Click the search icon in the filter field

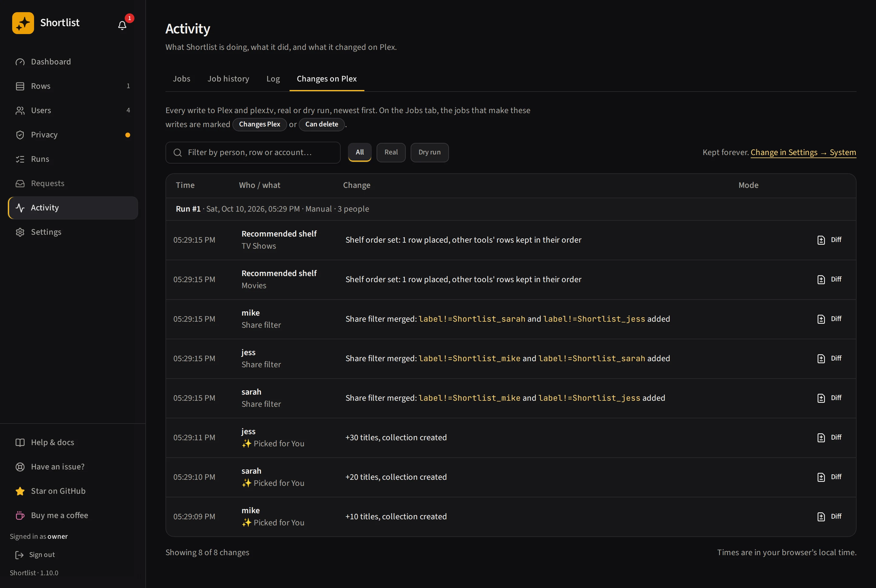point(177,153)
